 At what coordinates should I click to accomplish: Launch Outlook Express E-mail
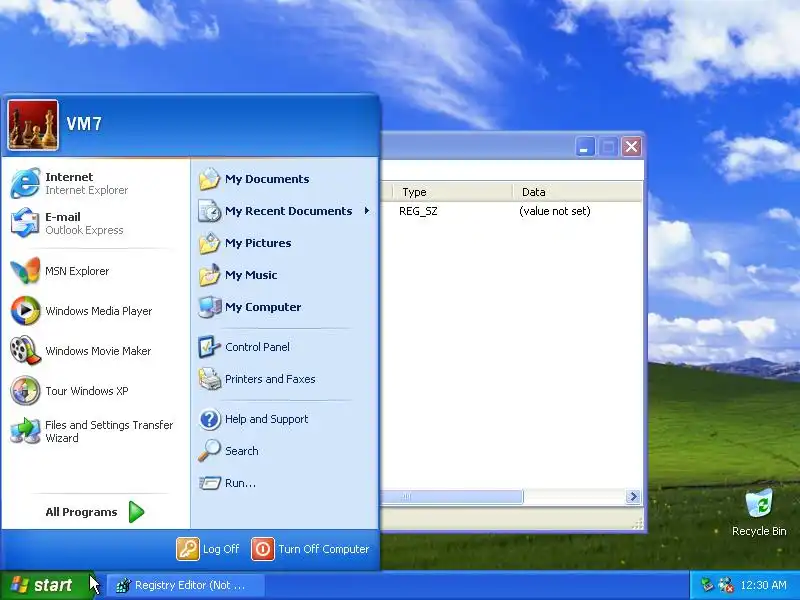click(x=95, y=223)
